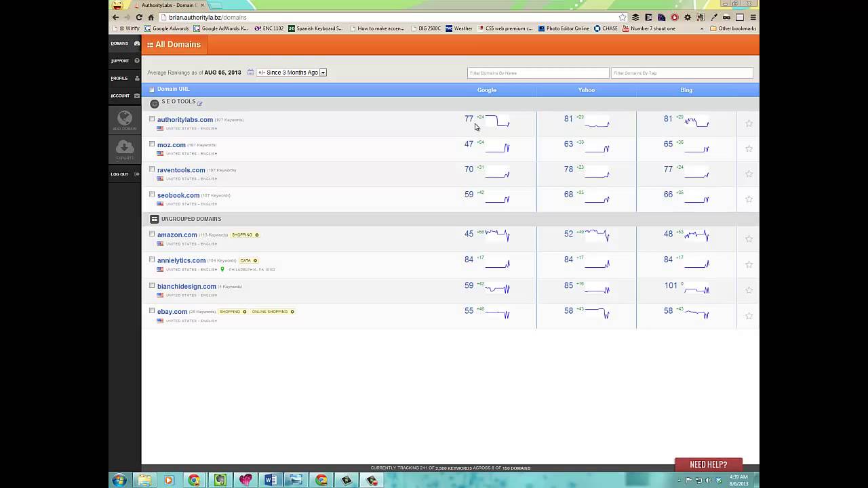The height and width of the screenshot is (488, 868).
Task: Open the Profile sidebar section
Action: (125, 78)
